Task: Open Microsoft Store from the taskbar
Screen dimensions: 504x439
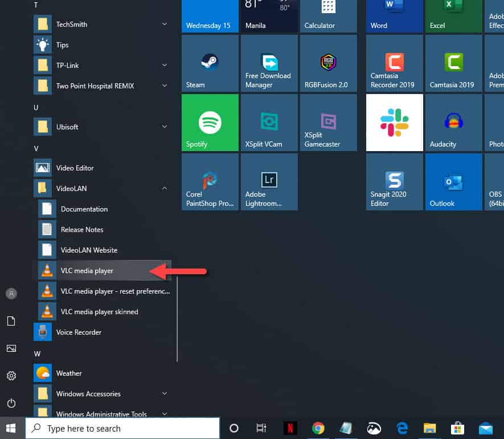Action: point(457,428)
